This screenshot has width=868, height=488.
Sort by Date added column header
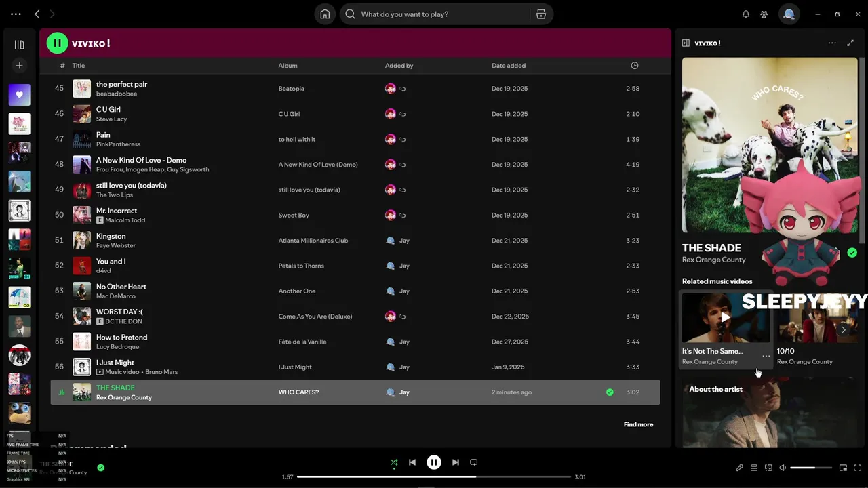pyautogui.click(x=509, y=66)
